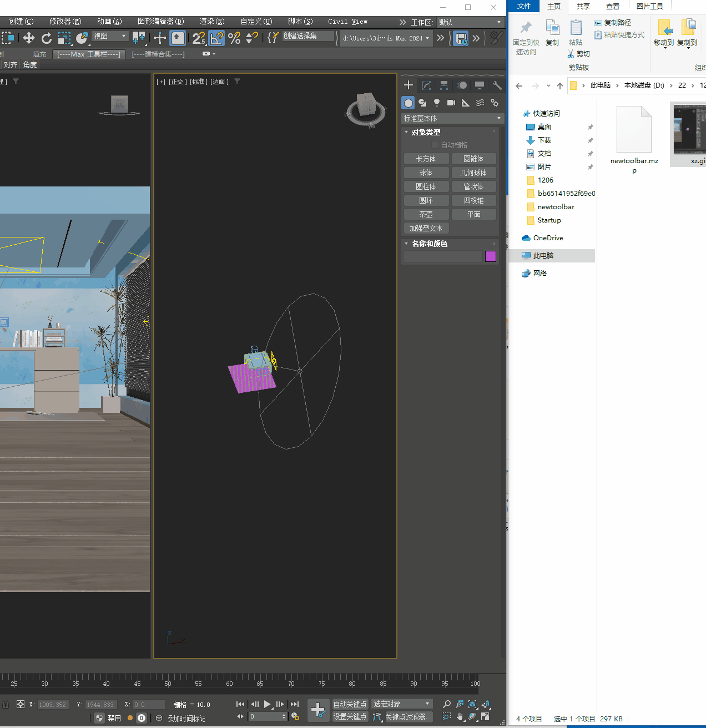The height and width of the screenshot is (728, 706).
Task: Click the Set Key plus-key icon
Action: point(318,710)
